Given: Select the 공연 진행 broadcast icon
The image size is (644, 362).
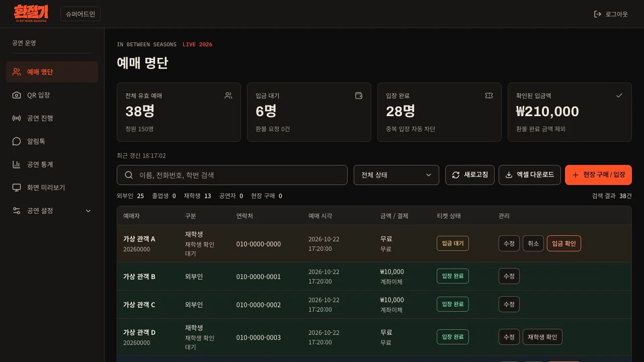Looking at the screenshot, I should tap(17, 118).
